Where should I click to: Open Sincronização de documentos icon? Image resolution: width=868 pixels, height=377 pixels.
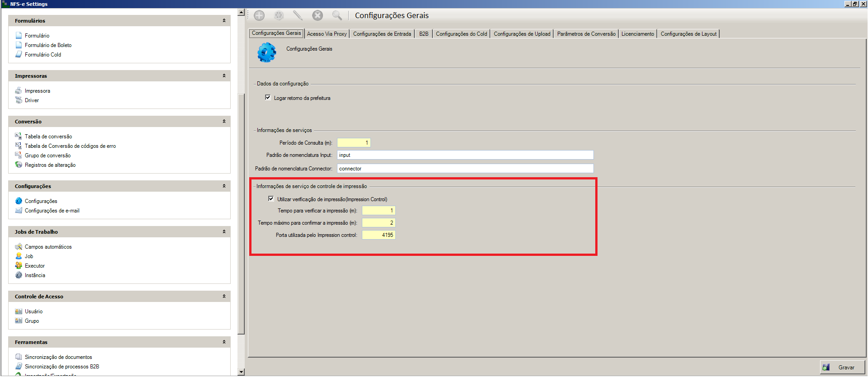(x=19, y=357)
